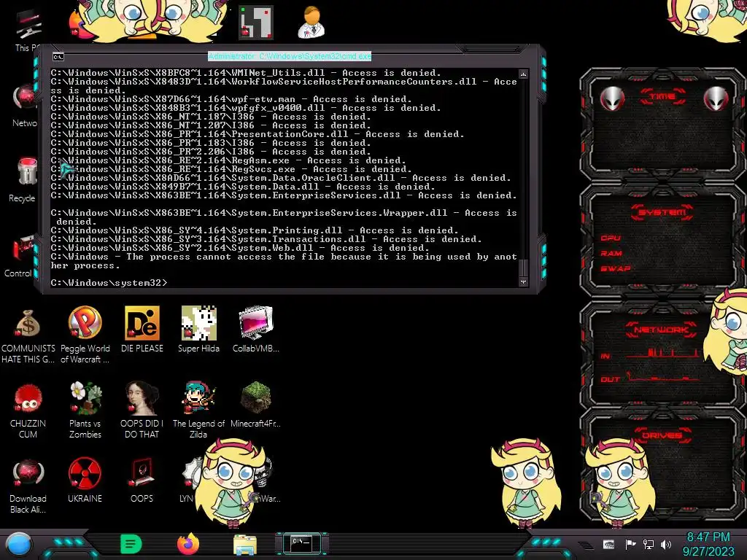Open the maze game desktop shortcut

(x=256, y=22)
